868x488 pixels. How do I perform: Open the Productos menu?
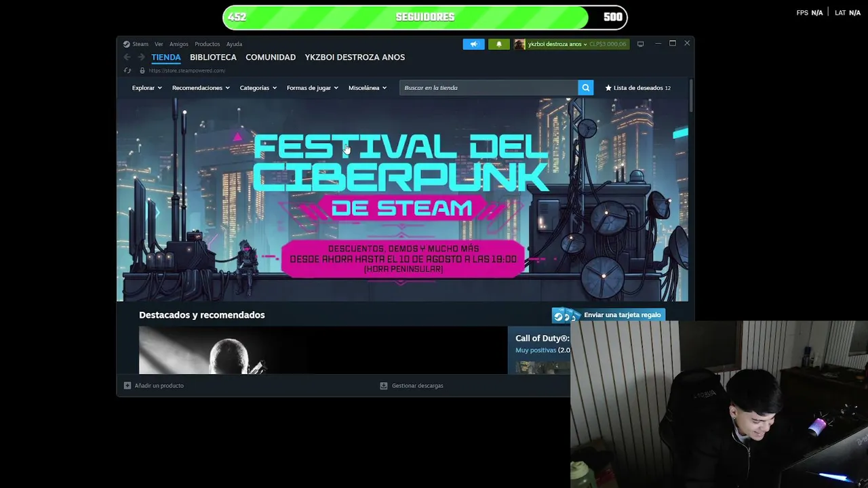[x=208, y=44]
